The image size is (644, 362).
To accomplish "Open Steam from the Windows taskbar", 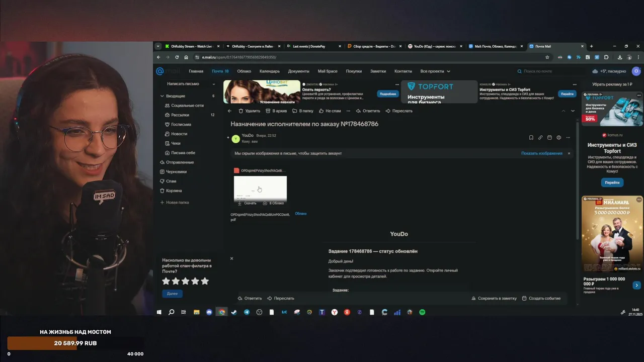I will coord(234,312).
